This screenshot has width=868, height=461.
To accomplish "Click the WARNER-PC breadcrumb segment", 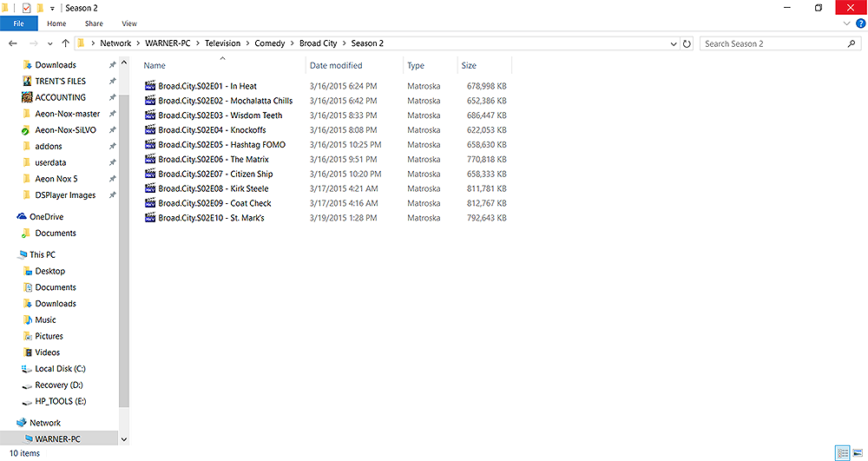I will (x=168, y=43).
